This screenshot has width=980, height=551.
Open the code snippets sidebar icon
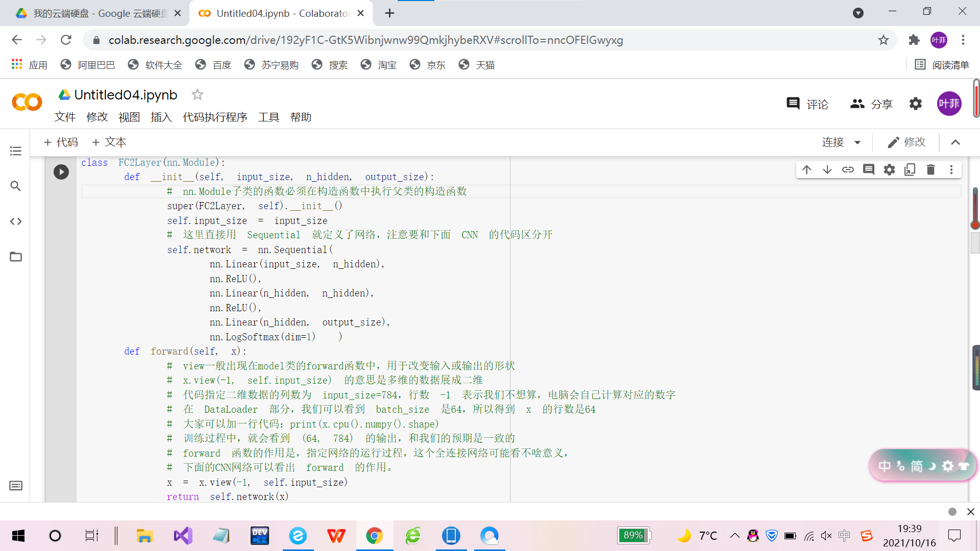[x=16, y=221]
